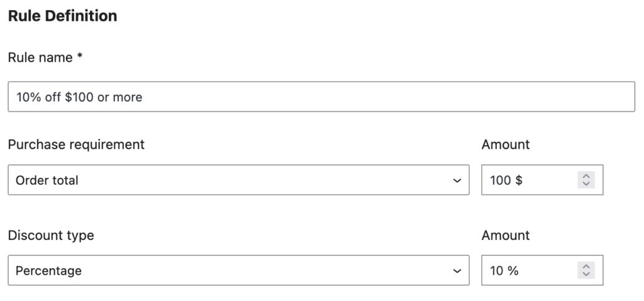Click the chevron arrow on Order total select
Image resolution: width=644 pixels, height=301 pixels.
tap(457, 181)
